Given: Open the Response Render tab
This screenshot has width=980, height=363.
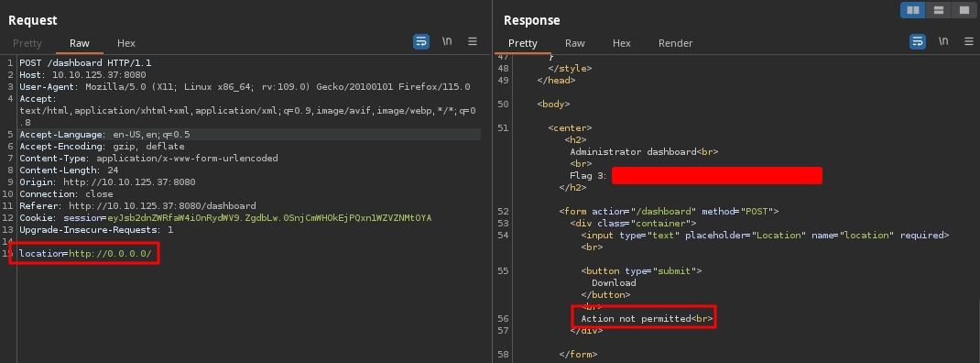Looking at the screenshot, I should coord(675,43).
